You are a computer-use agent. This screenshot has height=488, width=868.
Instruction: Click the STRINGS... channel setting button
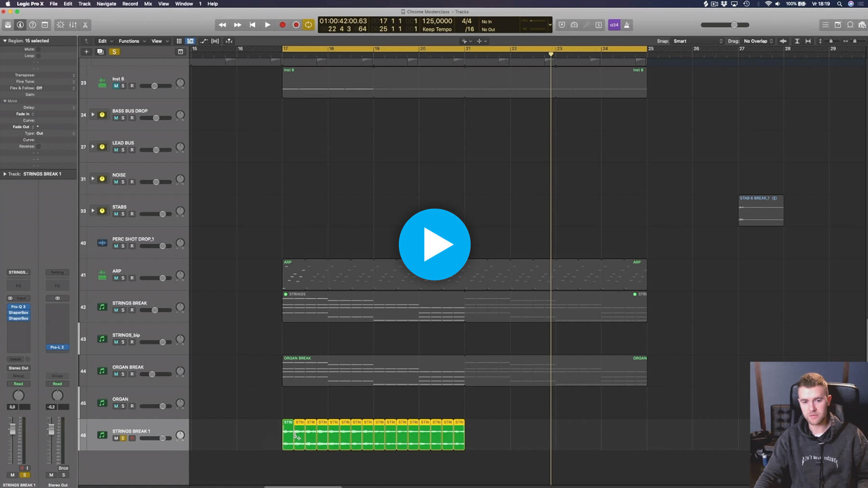18,272
